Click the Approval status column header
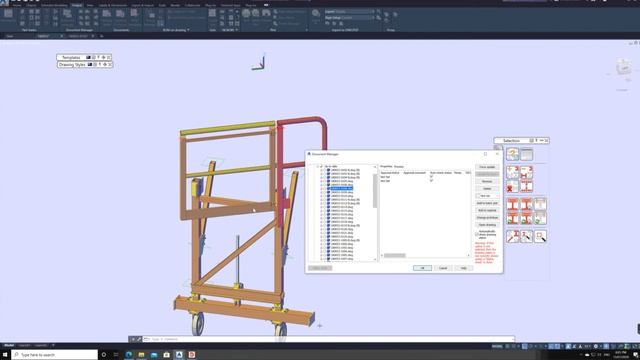The width and height of the screenshot is (640, 360). [389, 173]
